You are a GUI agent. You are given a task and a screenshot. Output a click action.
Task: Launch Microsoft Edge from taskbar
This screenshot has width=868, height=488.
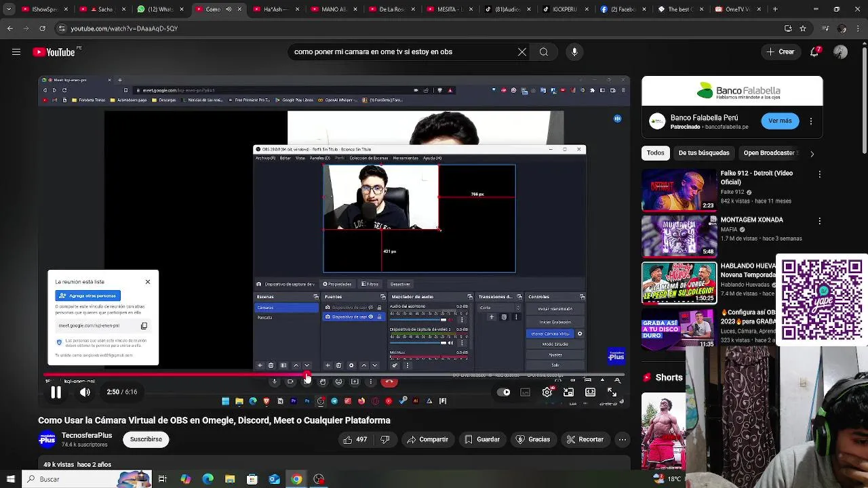[208, 479]
